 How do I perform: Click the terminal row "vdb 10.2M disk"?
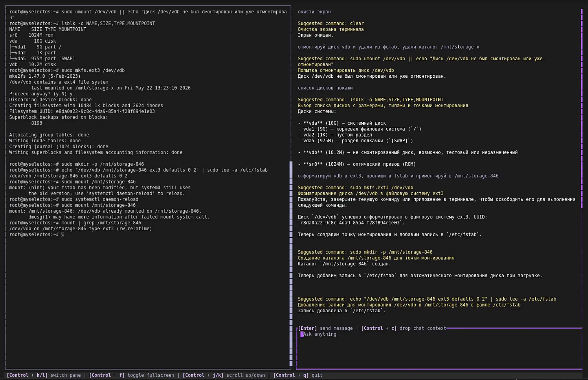pos(32,64)
